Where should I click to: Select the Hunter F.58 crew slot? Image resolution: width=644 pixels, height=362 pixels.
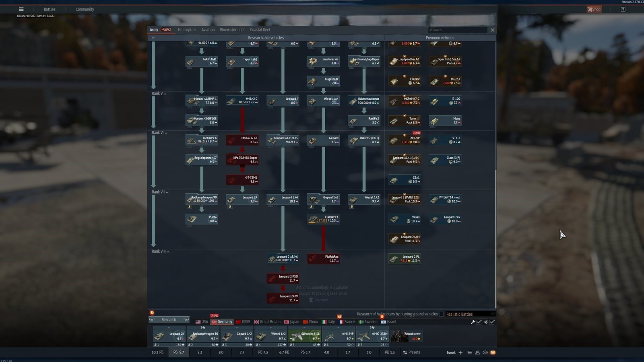click(305, 336)
